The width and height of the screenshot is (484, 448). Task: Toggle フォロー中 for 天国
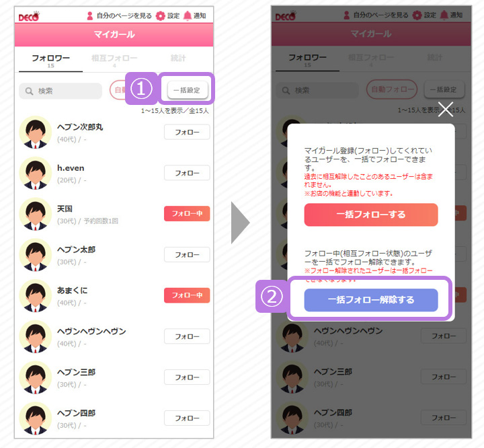(187, 213)
